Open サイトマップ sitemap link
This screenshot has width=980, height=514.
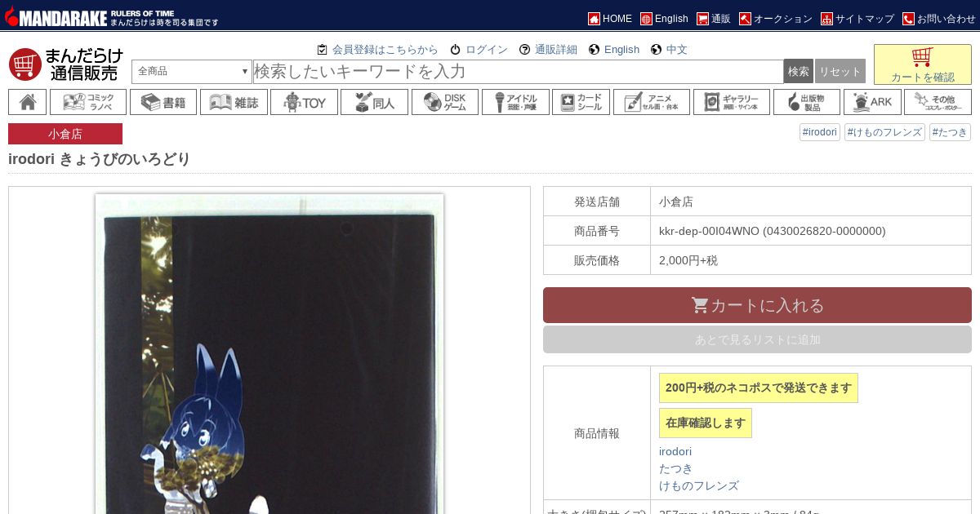click(857, 18)
